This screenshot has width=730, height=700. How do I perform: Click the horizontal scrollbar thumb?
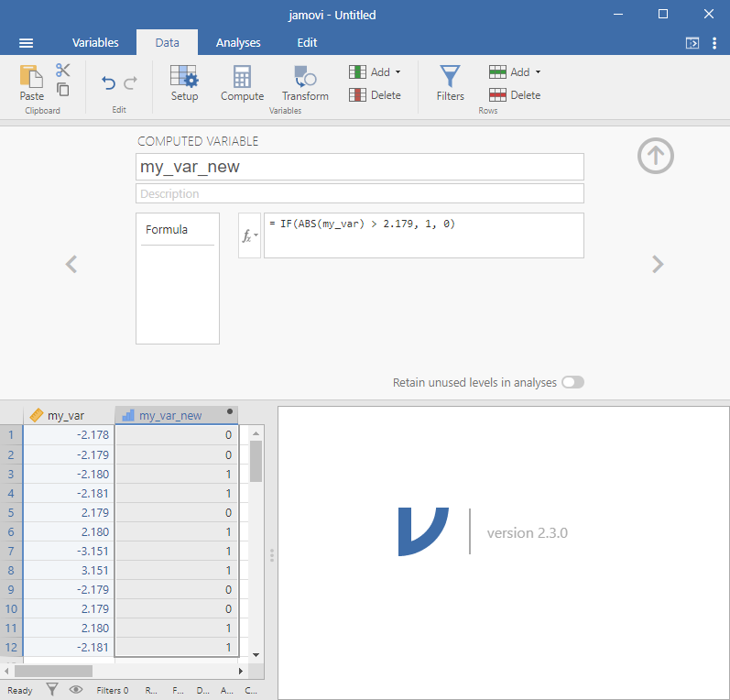[x=53, y=671]
